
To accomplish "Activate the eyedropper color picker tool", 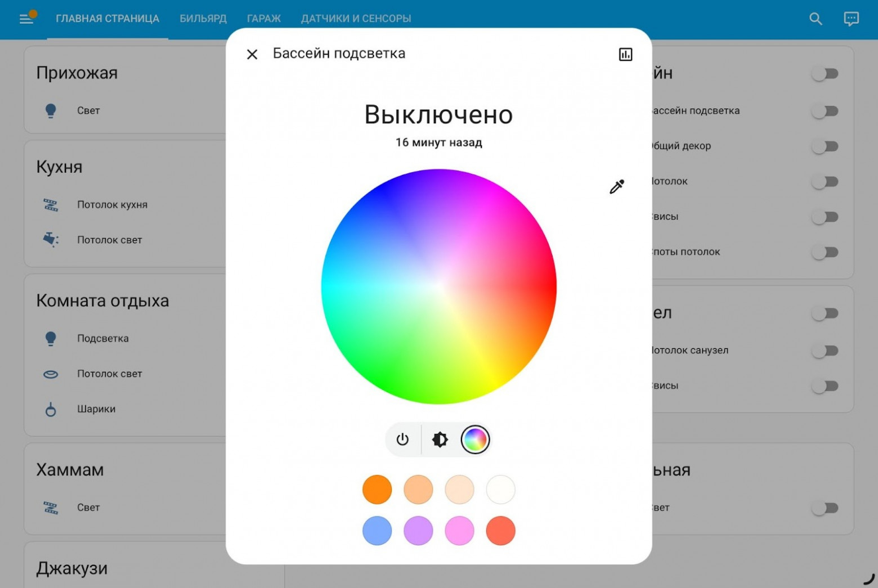I will pos(616,187).
